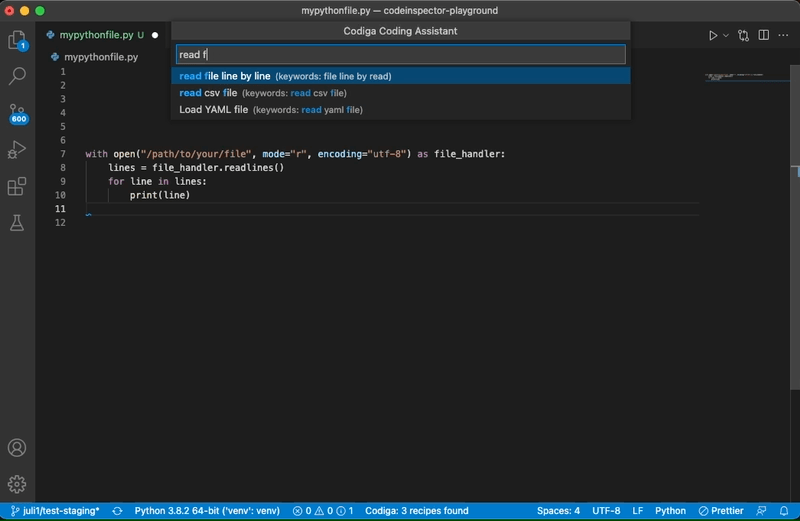Open notifications bell in status bar

[784, 511]
